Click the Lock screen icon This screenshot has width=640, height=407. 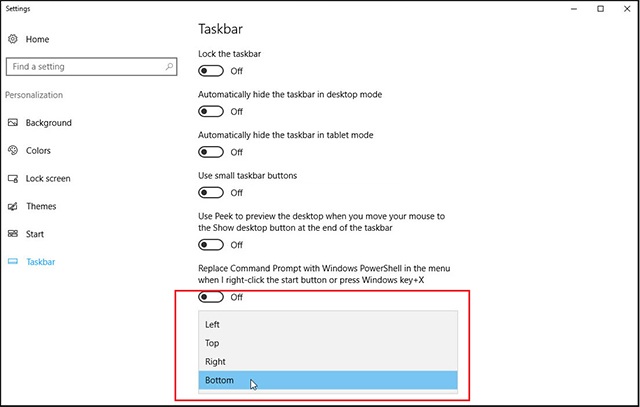[x=13, y=178]
